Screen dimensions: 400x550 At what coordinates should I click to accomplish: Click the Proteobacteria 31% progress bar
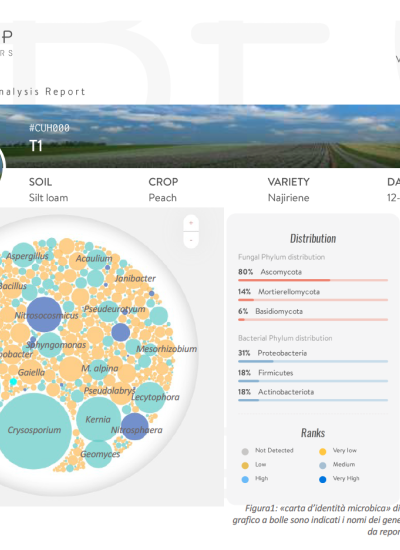[313, 361]
